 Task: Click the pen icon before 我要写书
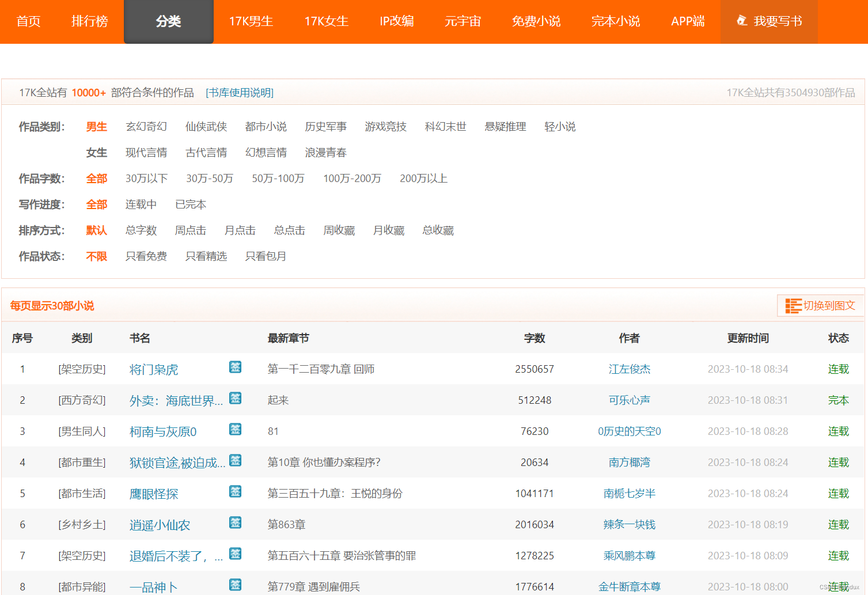(742, 21)
